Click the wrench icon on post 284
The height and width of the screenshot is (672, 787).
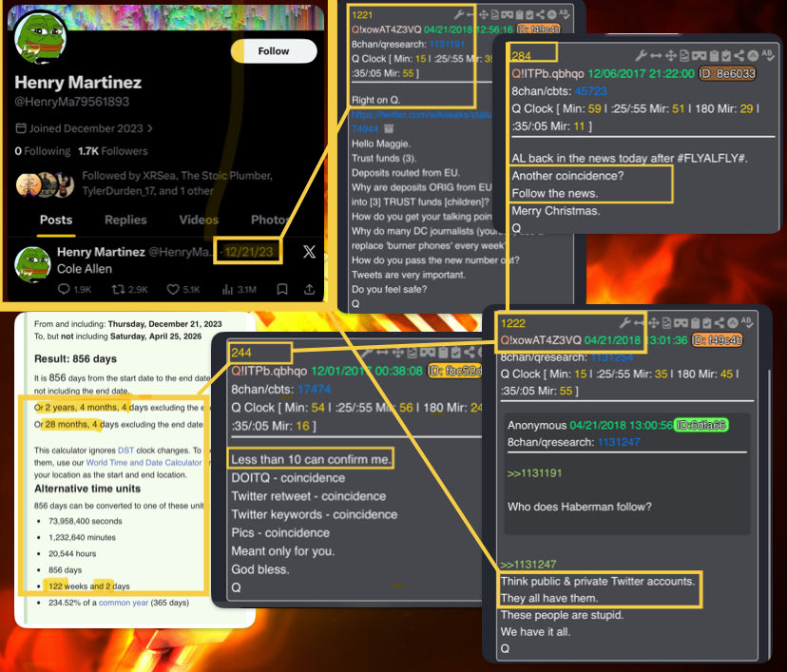(x=641, y=56)
